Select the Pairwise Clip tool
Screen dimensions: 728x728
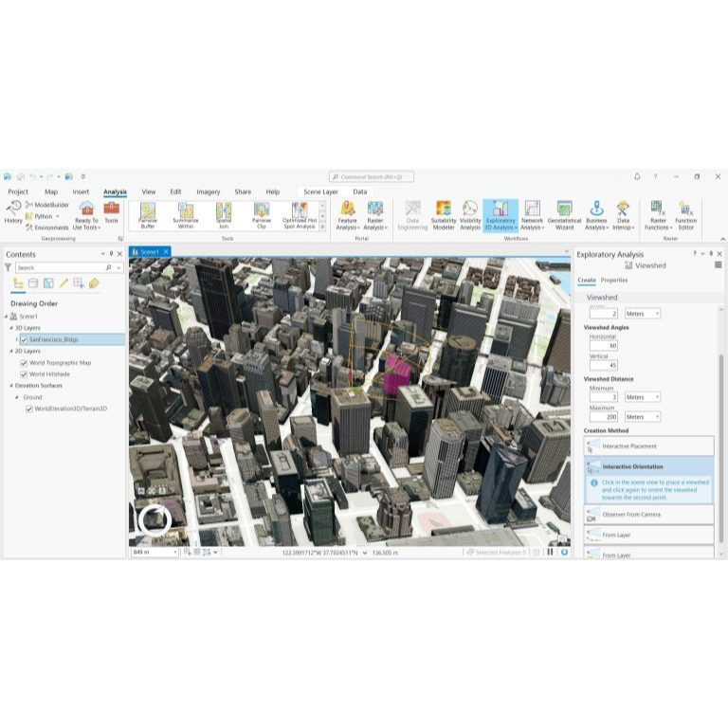tap(262, 215)
